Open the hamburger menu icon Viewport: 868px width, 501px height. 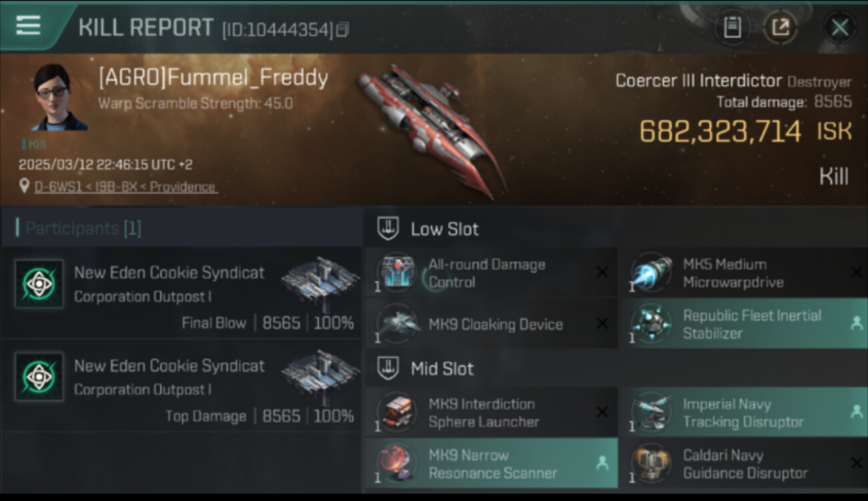click(28, 25)
